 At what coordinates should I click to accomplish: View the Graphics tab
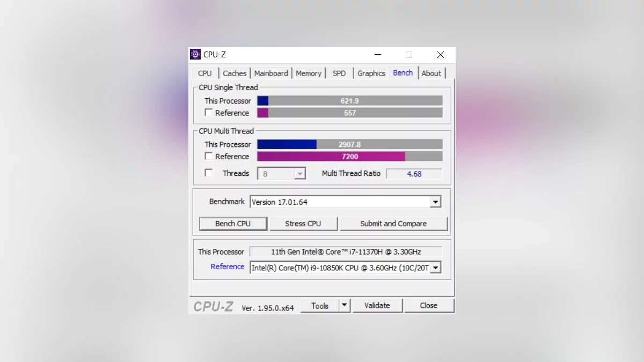[x=371, y=73]
